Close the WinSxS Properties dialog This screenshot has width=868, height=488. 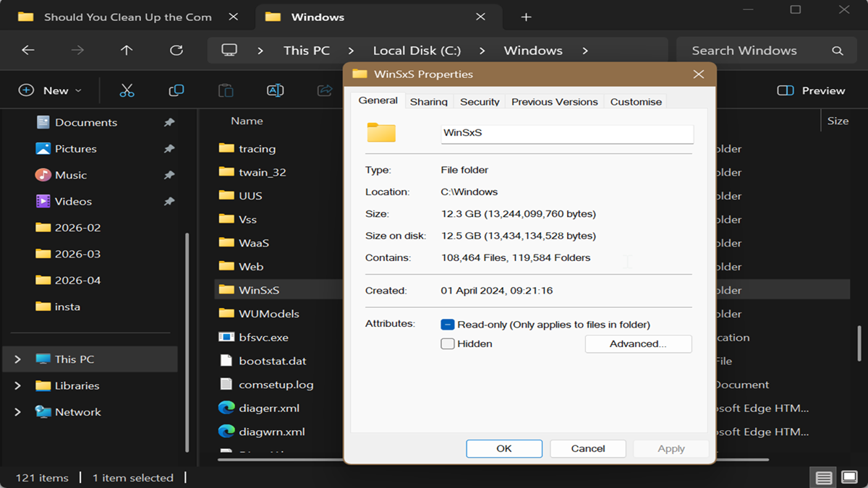(698, 74)
